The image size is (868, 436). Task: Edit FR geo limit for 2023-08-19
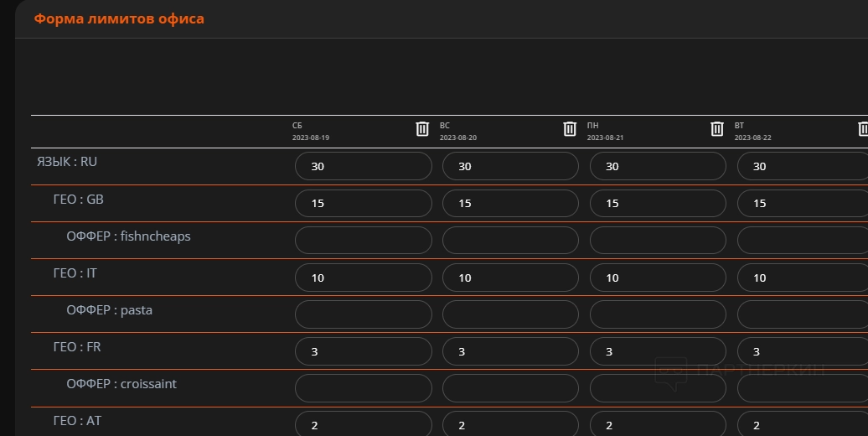pyautogui.click(x=363, y=351)
